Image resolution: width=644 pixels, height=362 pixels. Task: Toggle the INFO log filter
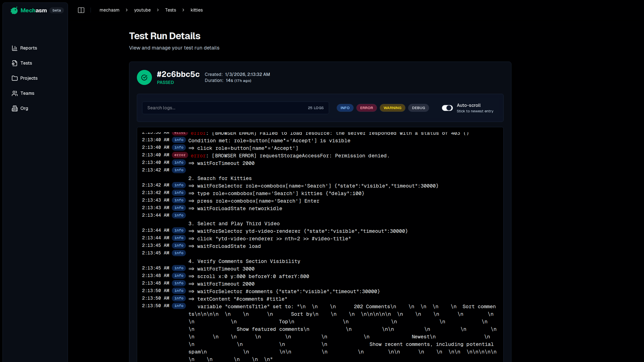tap(345, 108)
